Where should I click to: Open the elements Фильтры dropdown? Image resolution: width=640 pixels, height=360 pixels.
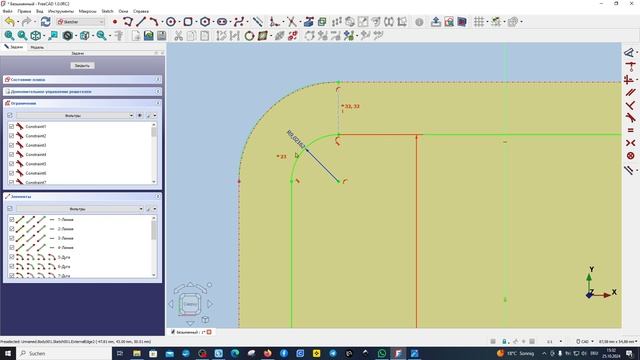click(80, 209)
